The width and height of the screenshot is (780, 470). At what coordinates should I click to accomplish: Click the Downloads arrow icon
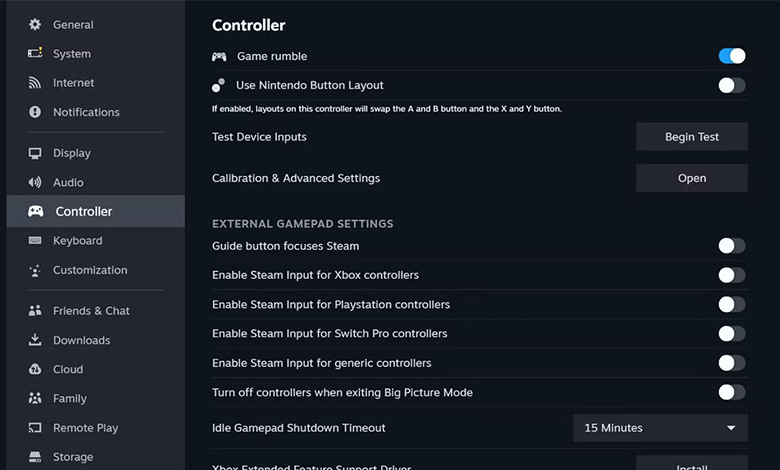point(35,340)
